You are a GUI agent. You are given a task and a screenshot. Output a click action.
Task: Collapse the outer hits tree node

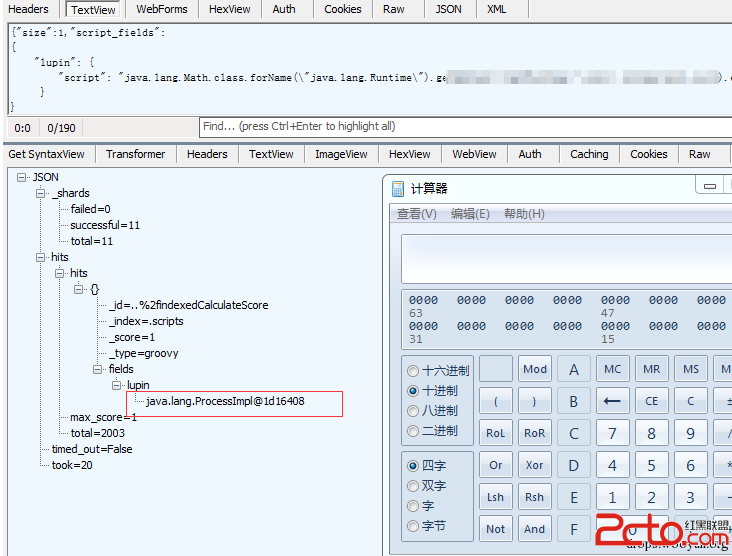[41, 257]
